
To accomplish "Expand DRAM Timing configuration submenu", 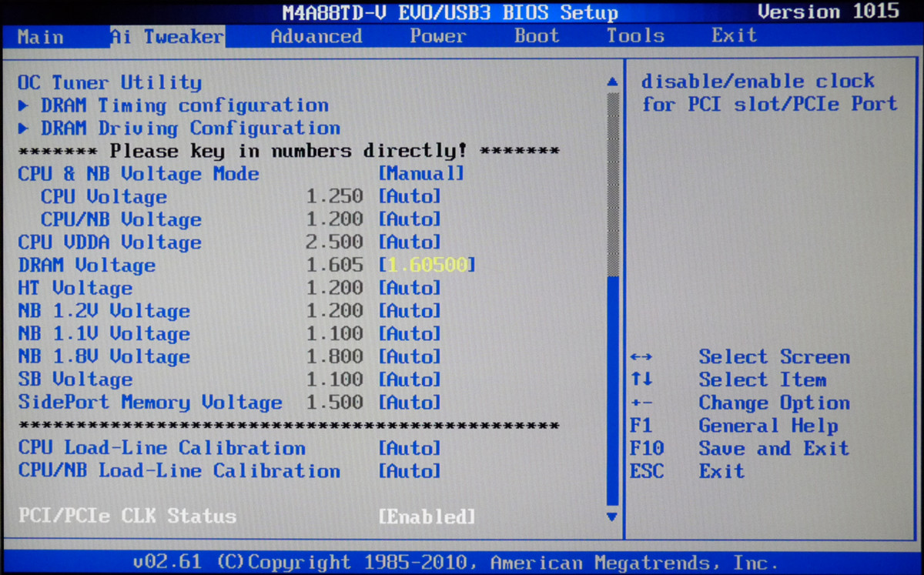I will [x=185, y=105].
